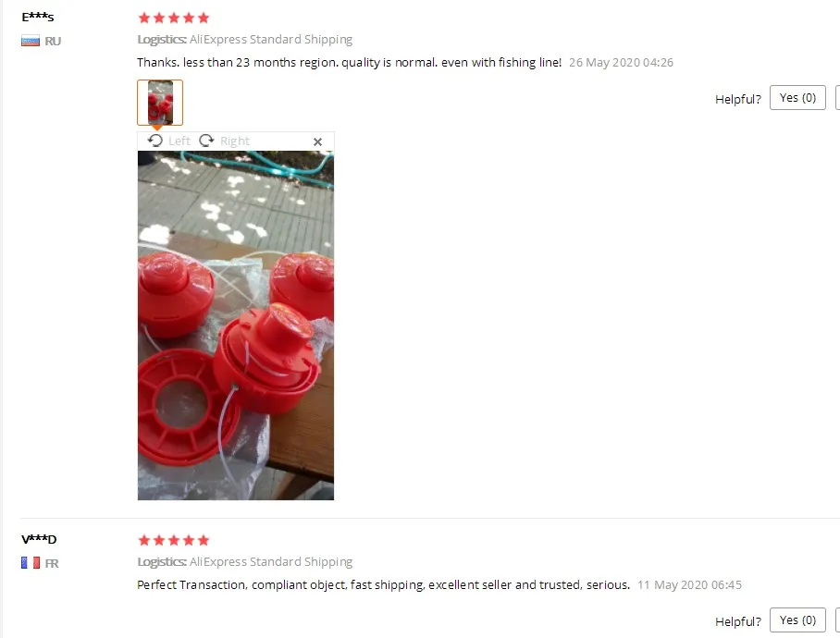Rotate review photo right

(x=206, y=141)
